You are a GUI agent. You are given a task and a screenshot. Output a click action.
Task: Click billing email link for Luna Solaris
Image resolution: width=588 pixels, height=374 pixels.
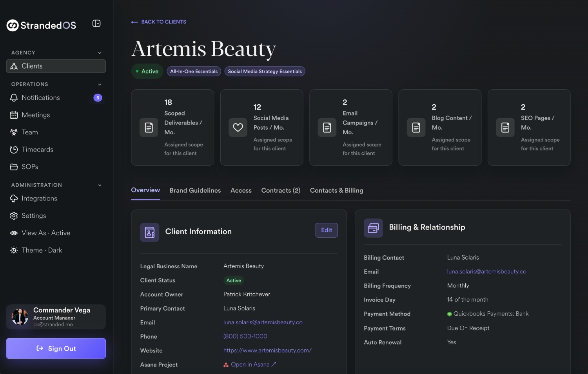tap(487, 271)
